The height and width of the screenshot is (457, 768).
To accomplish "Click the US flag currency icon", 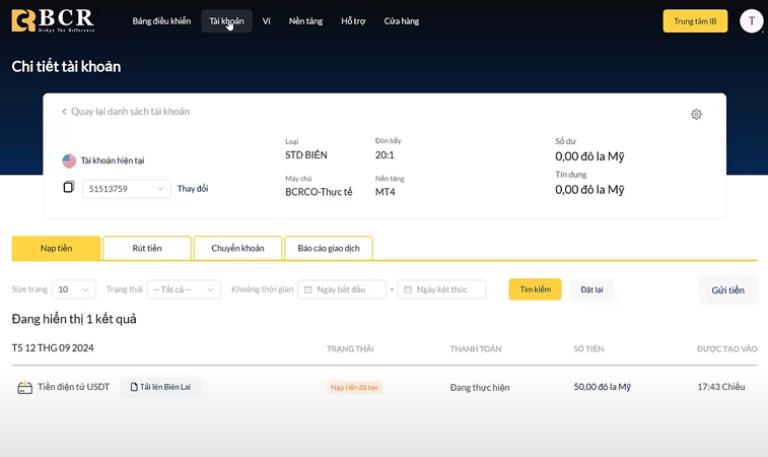I will click(x=69, y=160).
